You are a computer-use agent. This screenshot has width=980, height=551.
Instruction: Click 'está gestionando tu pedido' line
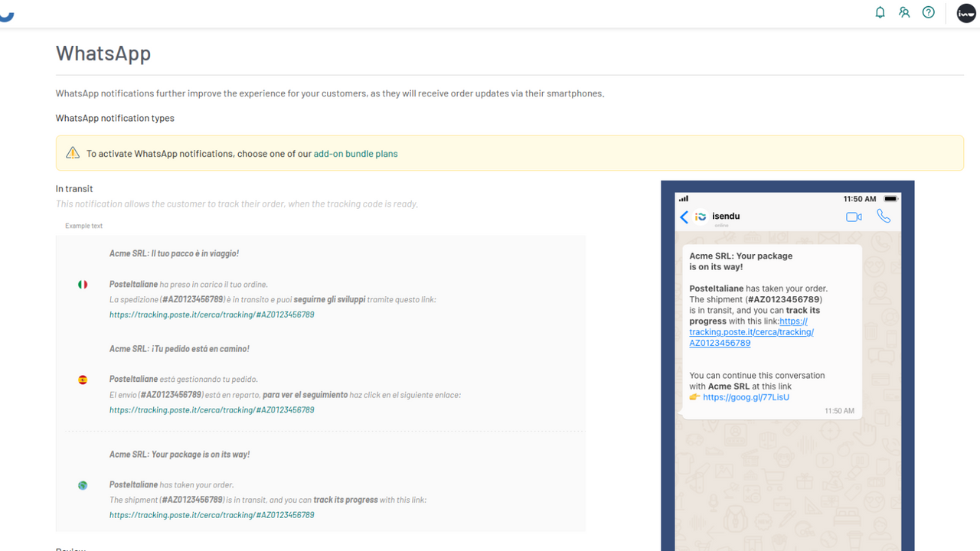click(184, 380)
